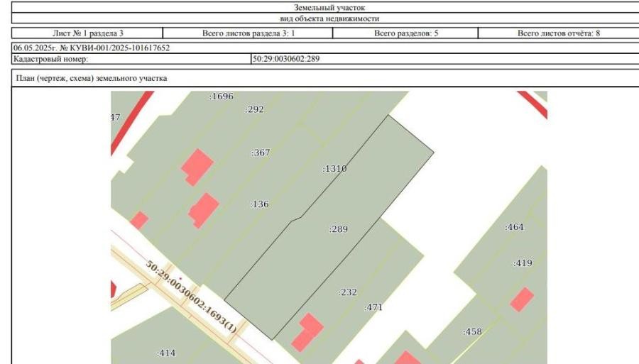The width and height of the screenshot is (639, 364).
Task: Click the parcel label :289
Action: point(338,229)
